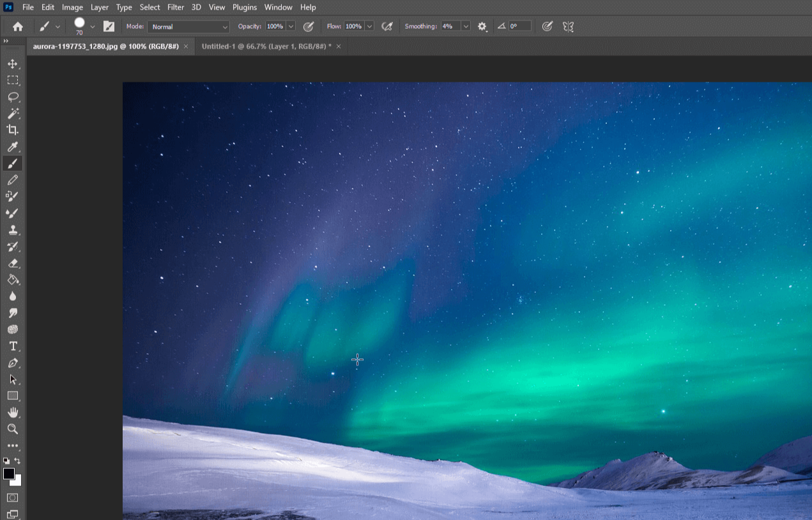Select the Blur tool
The height and width of the screenshot is (520, 812).
pos(13,296)
